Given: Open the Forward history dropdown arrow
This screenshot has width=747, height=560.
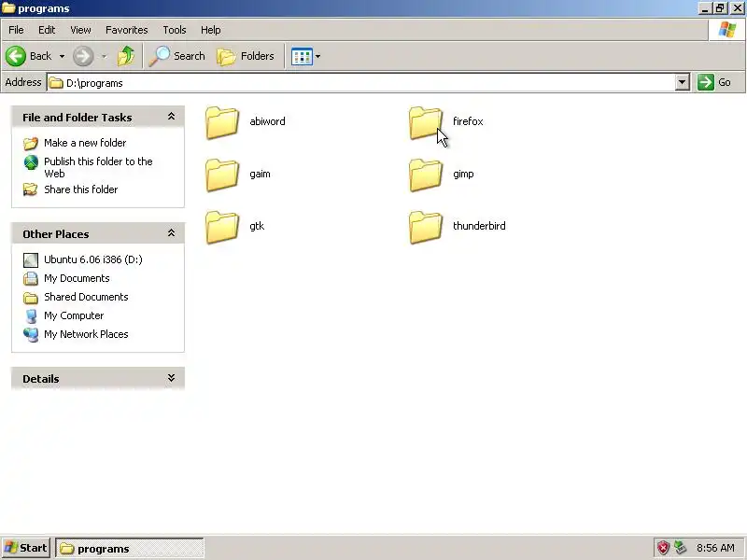Looking at the screenshot, I should 104,56.
